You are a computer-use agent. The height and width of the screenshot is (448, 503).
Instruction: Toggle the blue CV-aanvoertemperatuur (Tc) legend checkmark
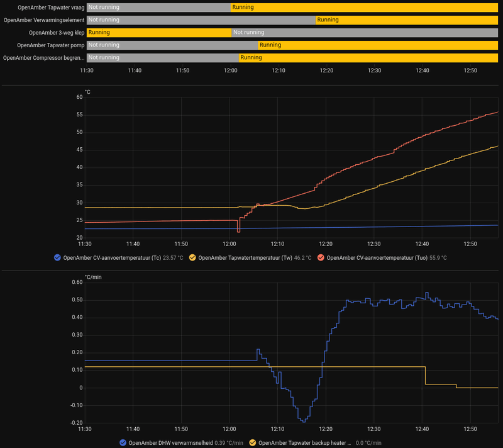coord(57,258)
